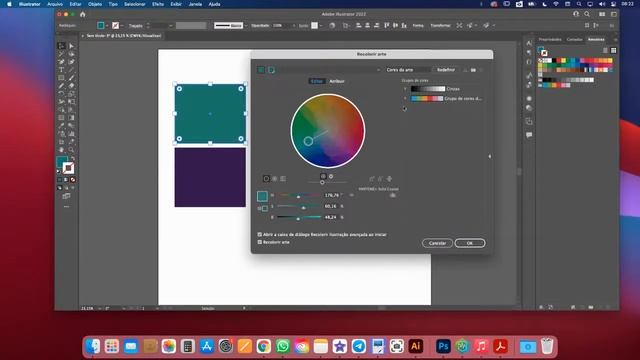Click the Home icon in Illustrator
This screenshot has height=360, width=640.
click(83, 14)
